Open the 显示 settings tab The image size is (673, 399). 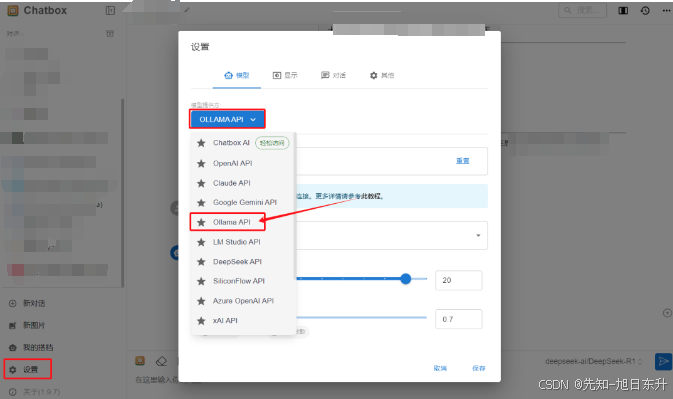285,76
